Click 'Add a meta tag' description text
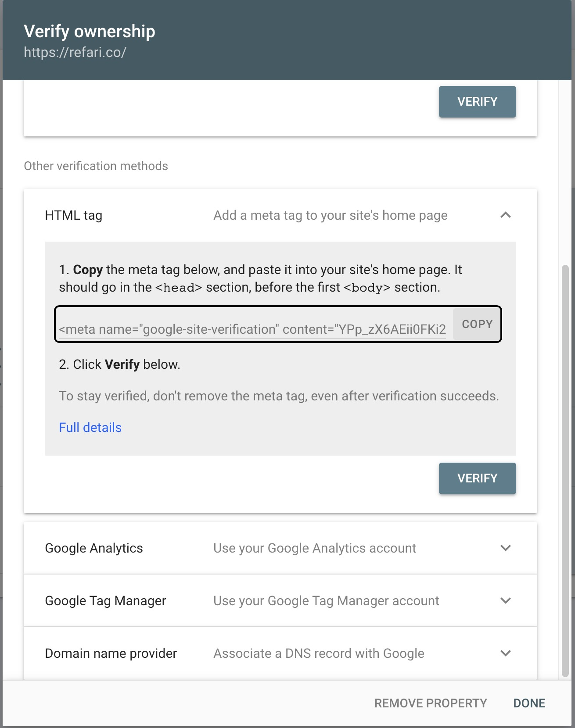Viewport: 575px width, 728px height. click(x=330, y=215)
